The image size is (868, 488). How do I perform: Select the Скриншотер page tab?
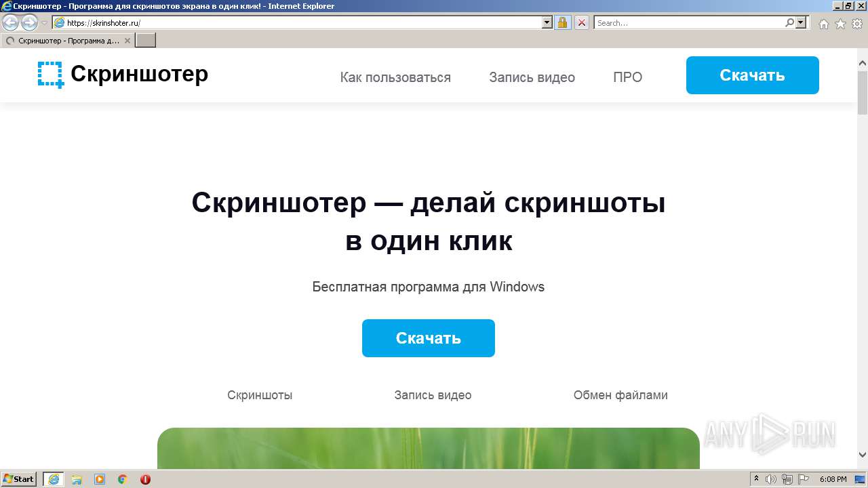coord(67,41)
